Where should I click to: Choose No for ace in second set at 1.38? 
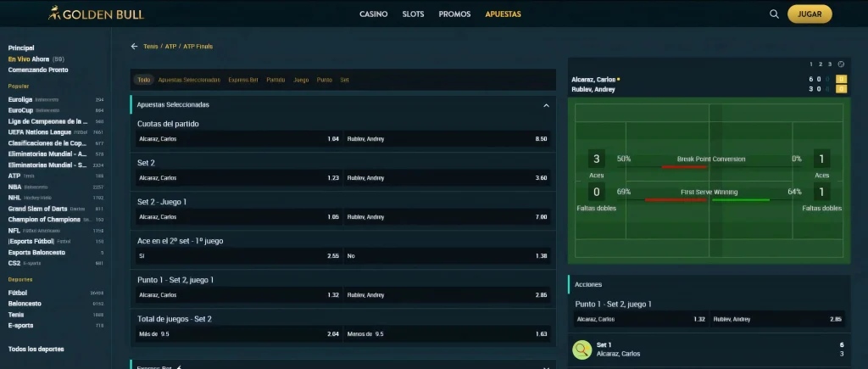coord(447,256)
